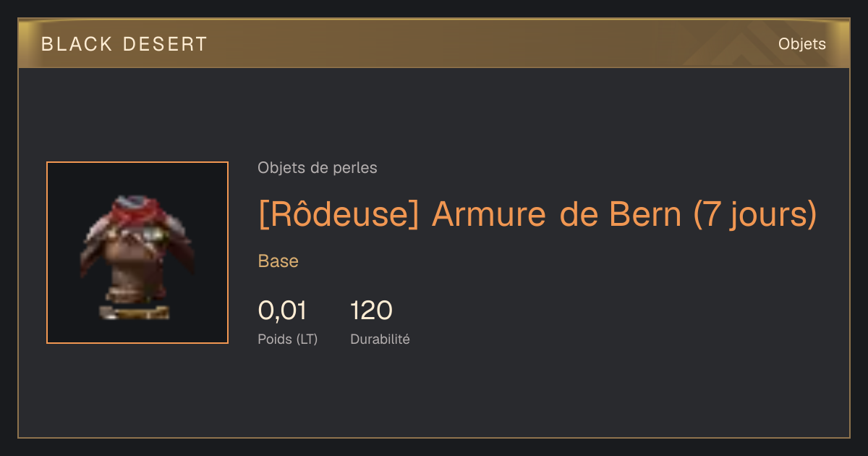This screenshot has height=456, width=868.
Task: Click the 120 durability value
Action: point(372,311)
